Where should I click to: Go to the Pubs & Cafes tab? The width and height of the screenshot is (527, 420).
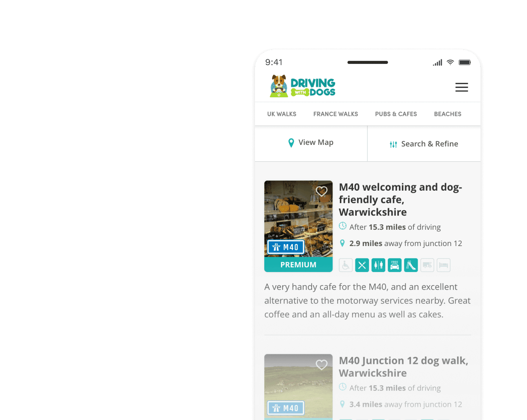396,114
